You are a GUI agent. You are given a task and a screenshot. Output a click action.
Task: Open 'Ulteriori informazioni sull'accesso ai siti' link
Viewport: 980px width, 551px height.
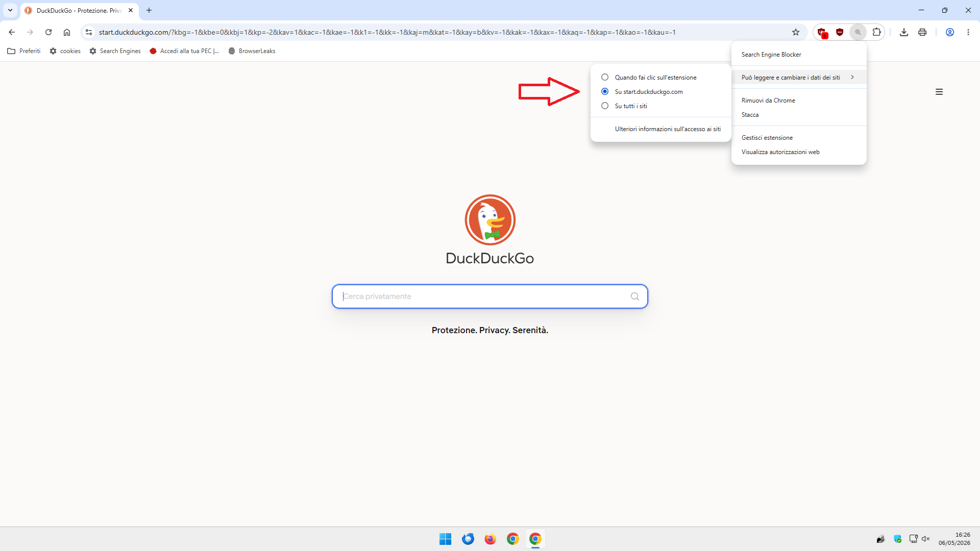coord(668,129)
